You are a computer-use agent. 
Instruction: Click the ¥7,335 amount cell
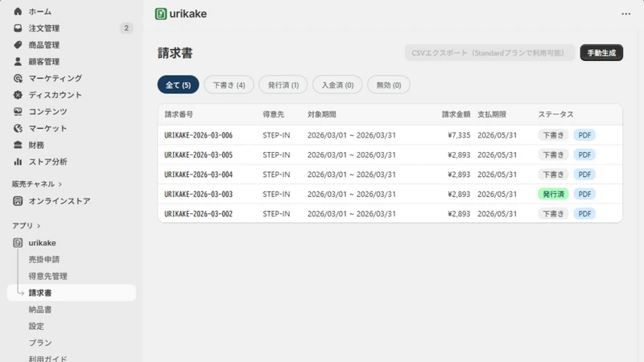[x=459, y=135]
